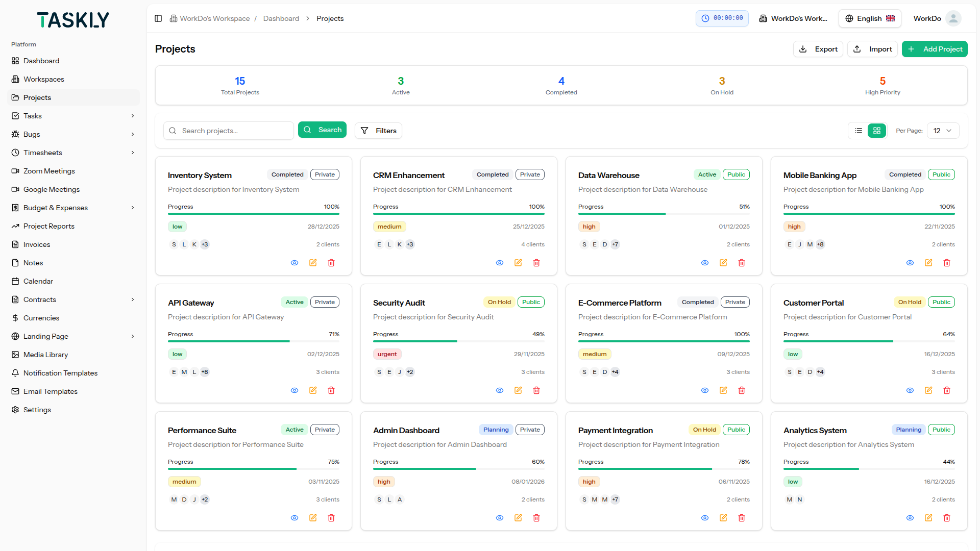Click the user avatar icon
The image size is (980, 551).
953,18
